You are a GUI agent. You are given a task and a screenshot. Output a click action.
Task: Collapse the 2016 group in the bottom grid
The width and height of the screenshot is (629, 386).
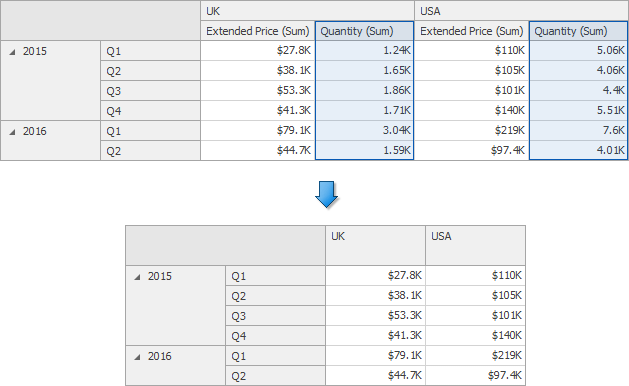click(138, 357)
